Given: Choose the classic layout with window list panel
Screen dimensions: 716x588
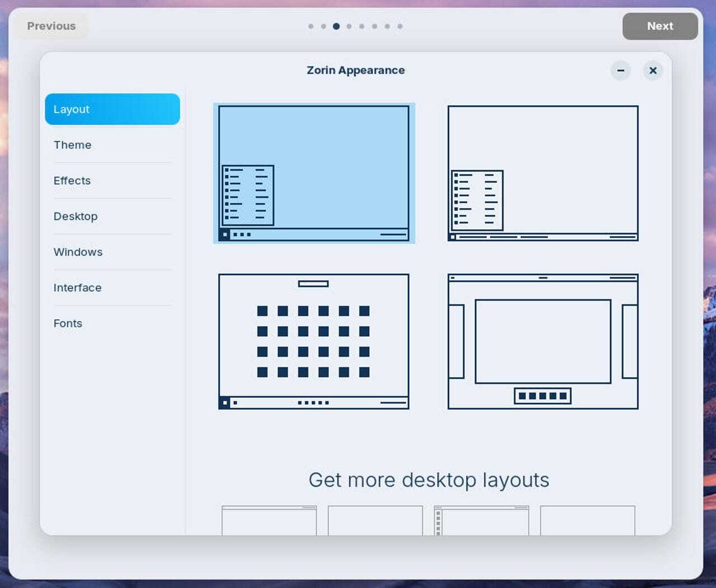Looking at the screenshot, I should [x=543, y=173].
